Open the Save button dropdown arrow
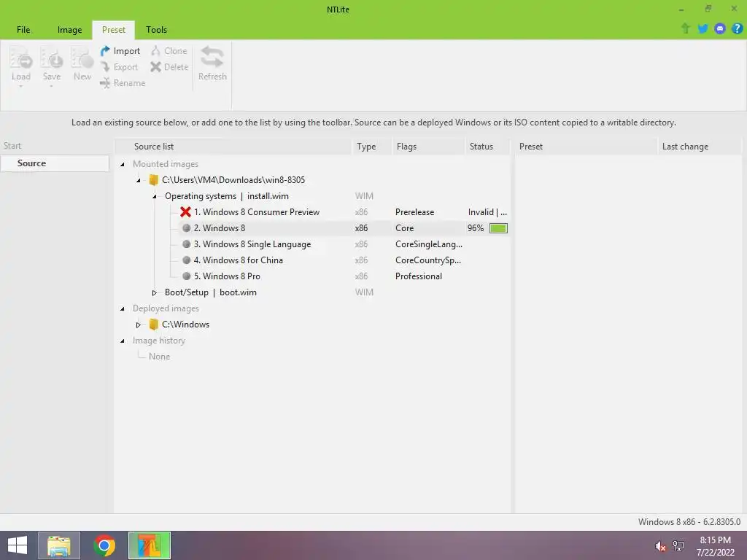 [x=52, y=86]
